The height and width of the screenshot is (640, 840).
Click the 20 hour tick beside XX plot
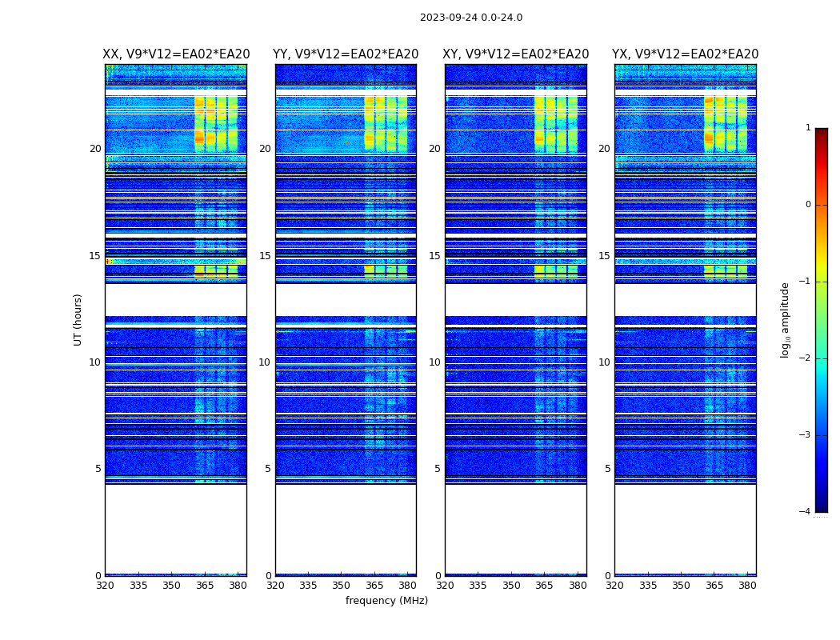click(95, 149)
